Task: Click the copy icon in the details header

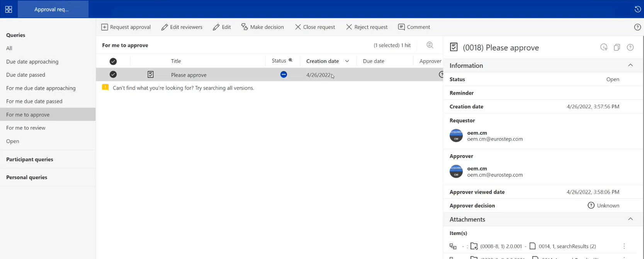Action: pyautogui.click(x=617, y=47)
